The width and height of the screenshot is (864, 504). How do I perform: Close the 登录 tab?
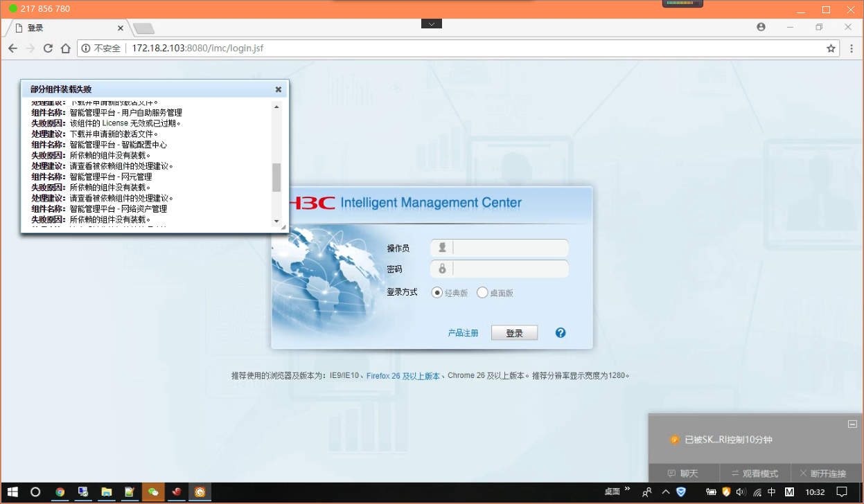coord(121,28)
